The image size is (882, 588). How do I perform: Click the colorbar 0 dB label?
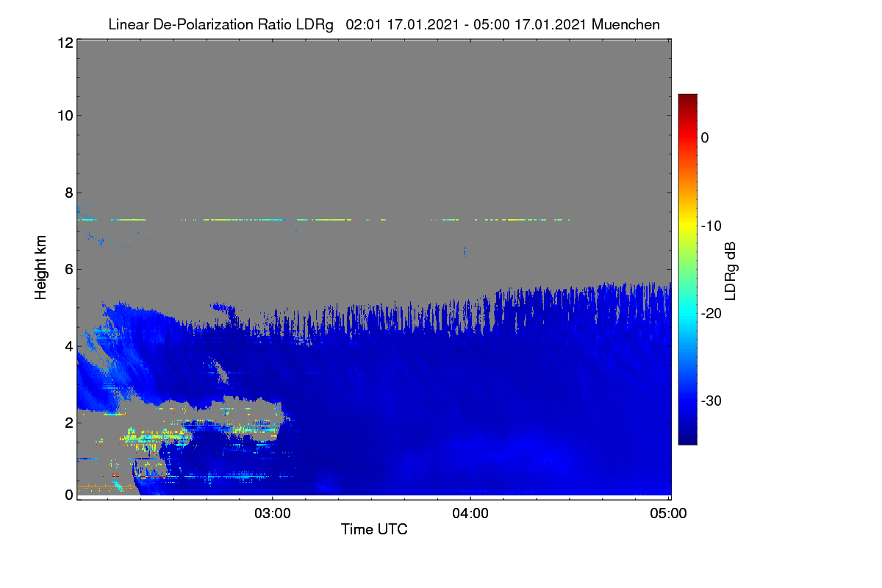[705, 137]
